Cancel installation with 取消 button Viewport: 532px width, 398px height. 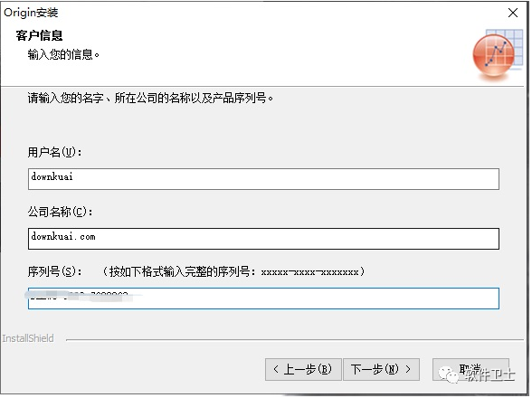point(470,369)
